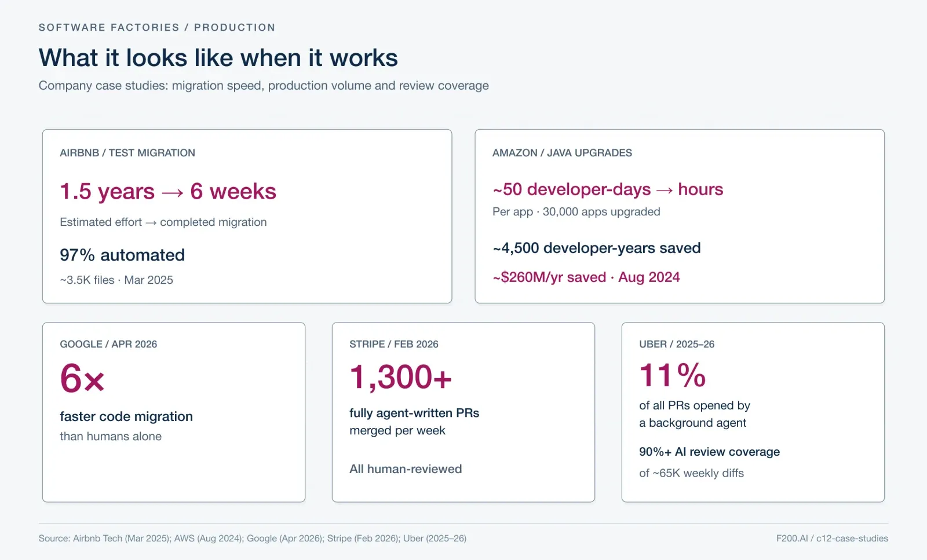Viewport: 927px width, 560px height.
Task: Click 'Estimated effort → completed migration' caption
Action: (x=163, y=222)
